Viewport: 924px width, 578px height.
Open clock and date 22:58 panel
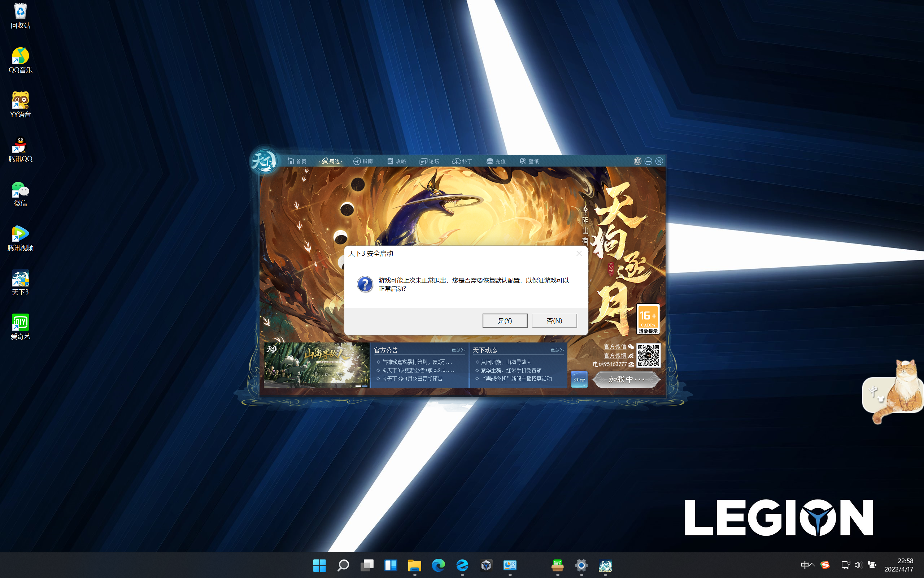pyautogui.click(x=899, y=565)
